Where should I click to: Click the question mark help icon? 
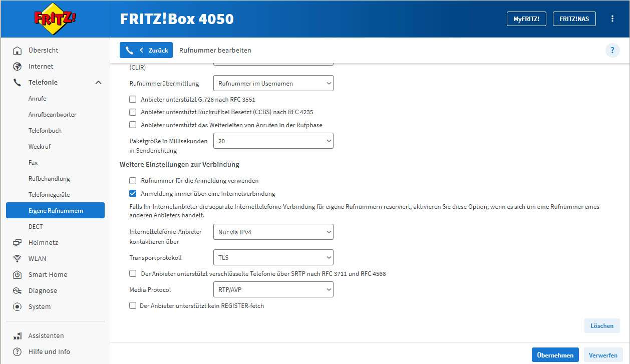point(612,51)
